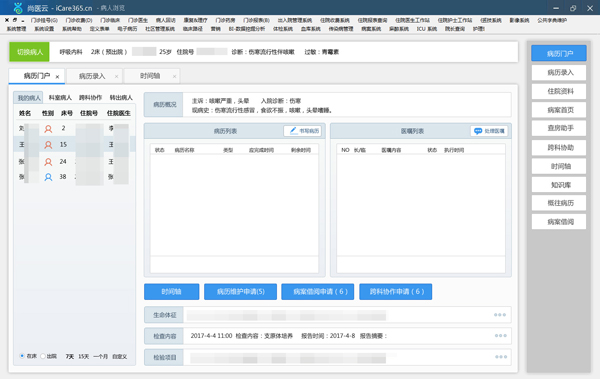Click the green 切换病人 button
The image size is (600, 379).
29,52
